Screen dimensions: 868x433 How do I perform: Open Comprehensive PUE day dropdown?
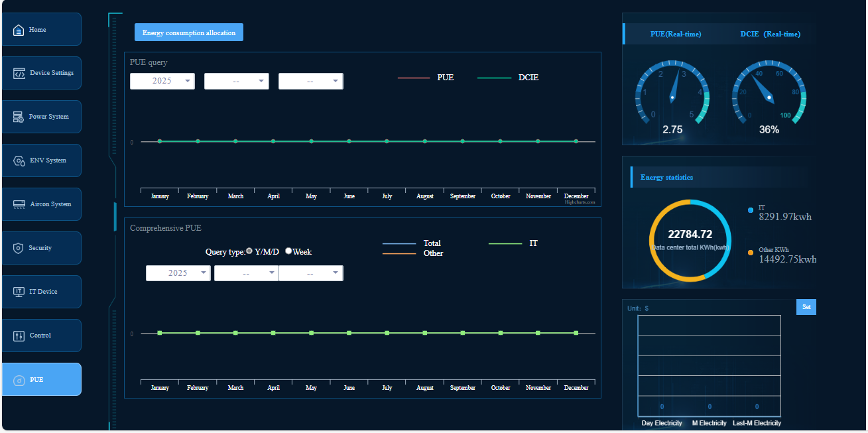click(x=311, y=273)
